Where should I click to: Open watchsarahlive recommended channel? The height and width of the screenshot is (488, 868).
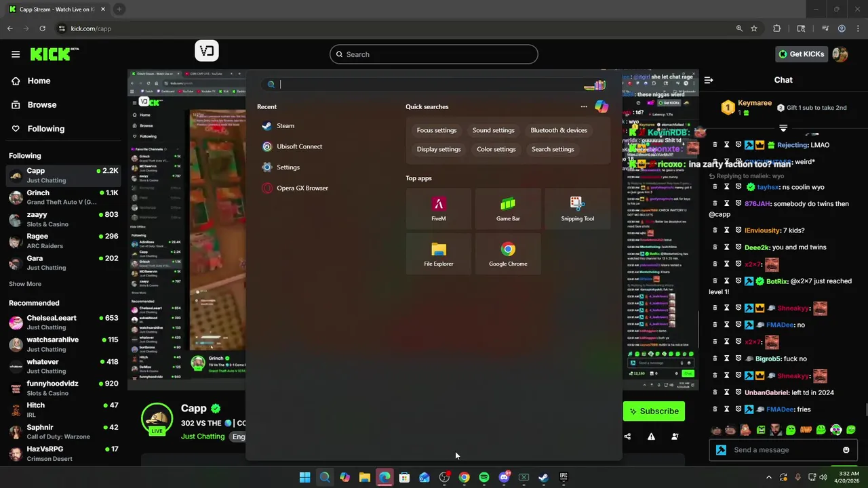[64, 344]
